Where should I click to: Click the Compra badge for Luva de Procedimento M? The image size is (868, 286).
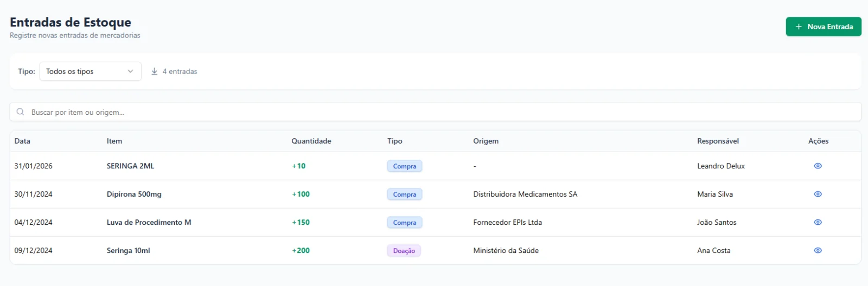[x=405, y=223]
